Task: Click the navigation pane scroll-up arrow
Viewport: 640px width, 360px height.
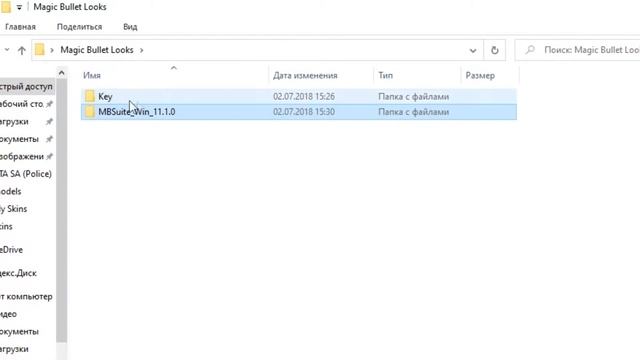Action: click(62, 73)
